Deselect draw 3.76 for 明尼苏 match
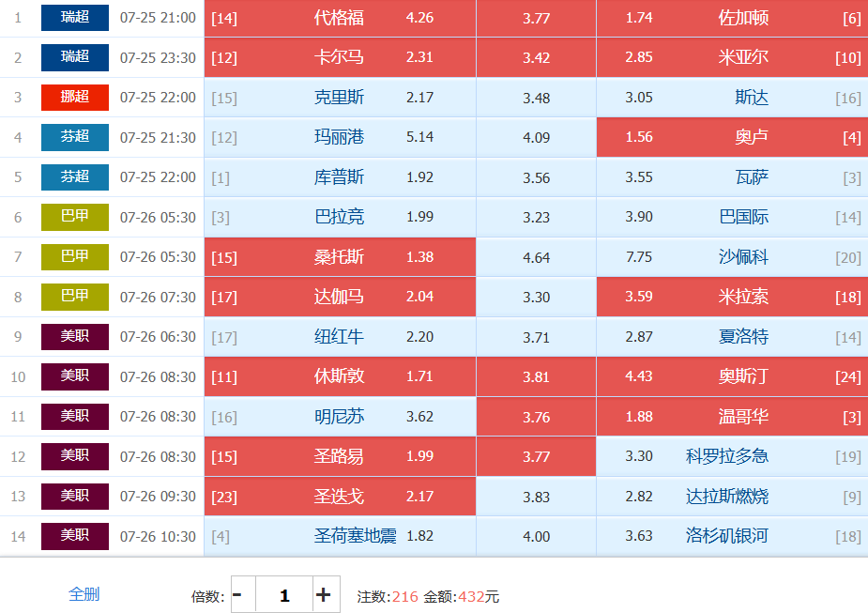868x613 pixels. pos(536,417)
